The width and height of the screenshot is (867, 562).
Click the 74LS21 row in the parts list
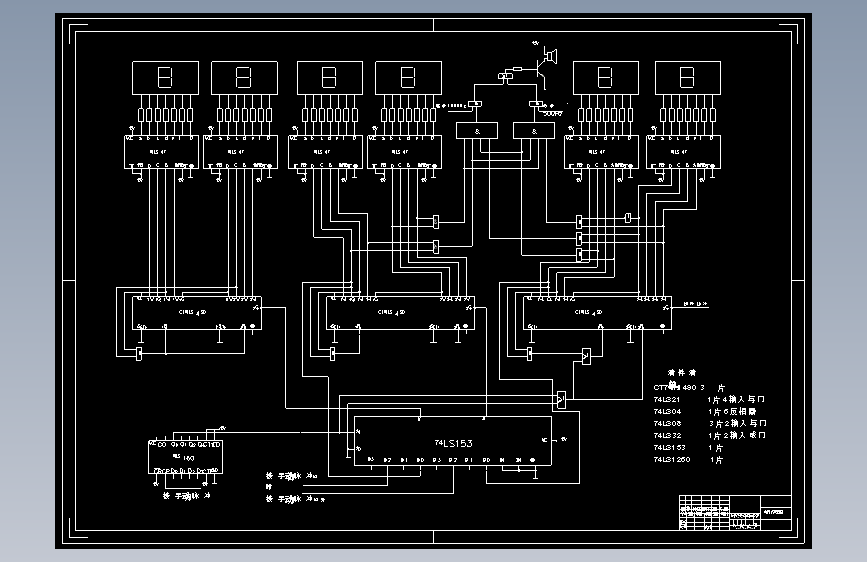coord(709,399)
